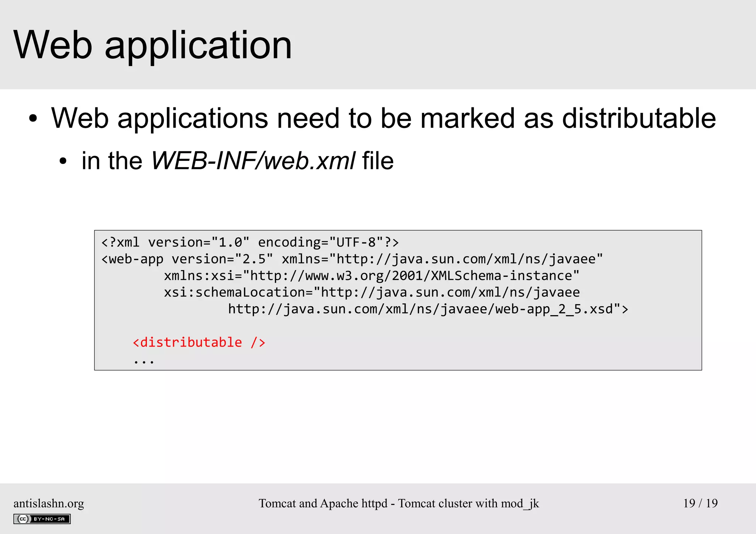Click the red <distributable /> tag

[199, 342]
